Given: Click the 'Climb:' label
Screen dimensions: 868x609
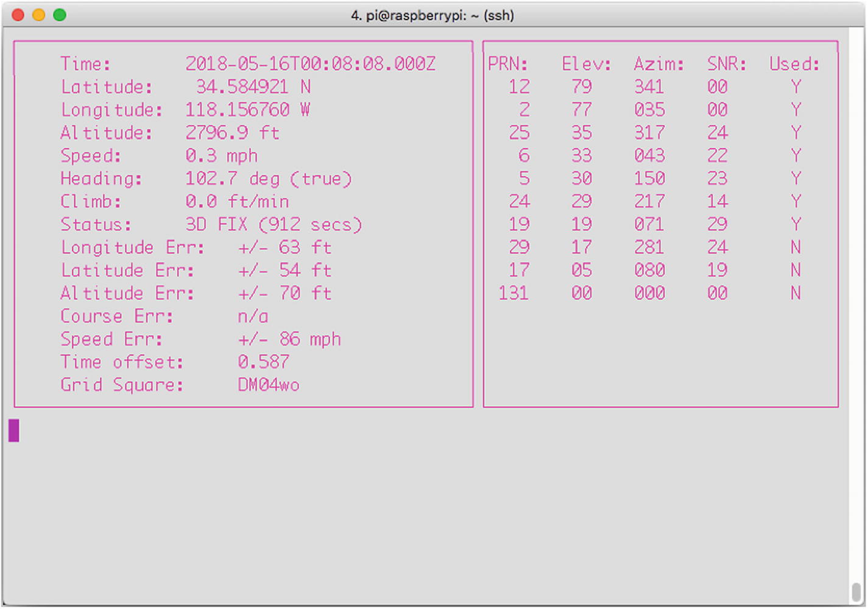Looking at the screenshot, I should click(x=91, y=202).
